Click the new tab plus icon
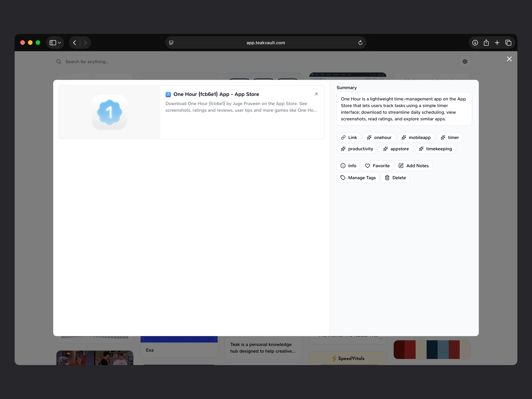This screenshot has height=399, width=532. (x=497, y=43)
